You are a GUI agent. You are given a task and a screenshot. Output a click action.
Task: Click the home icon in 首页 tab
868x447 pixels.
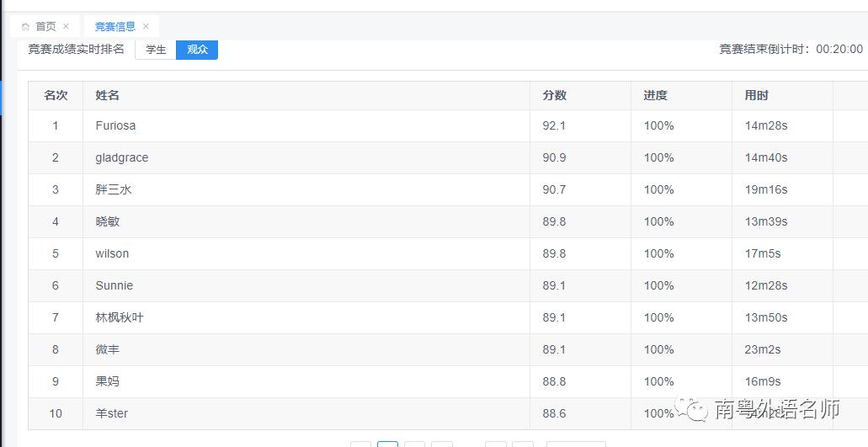(25, 27)
